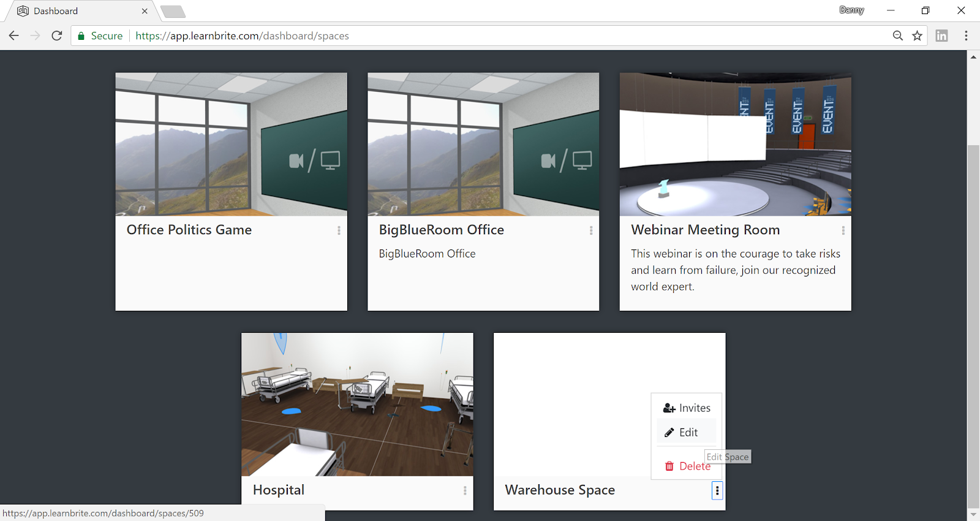Screen dimensions: 980x521
Task: Close the Dashboard browser tab
Action: (145, 11)
